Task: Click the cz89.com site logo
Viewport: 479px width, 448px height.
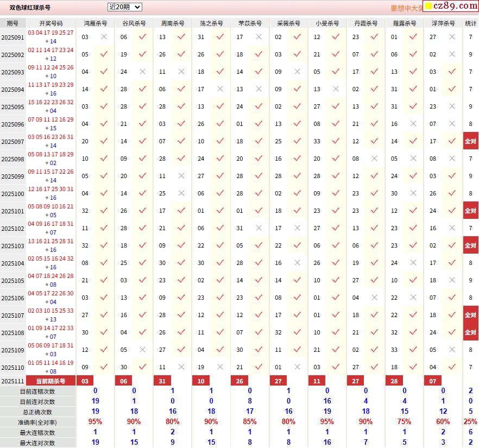Action: pos(450,6)
